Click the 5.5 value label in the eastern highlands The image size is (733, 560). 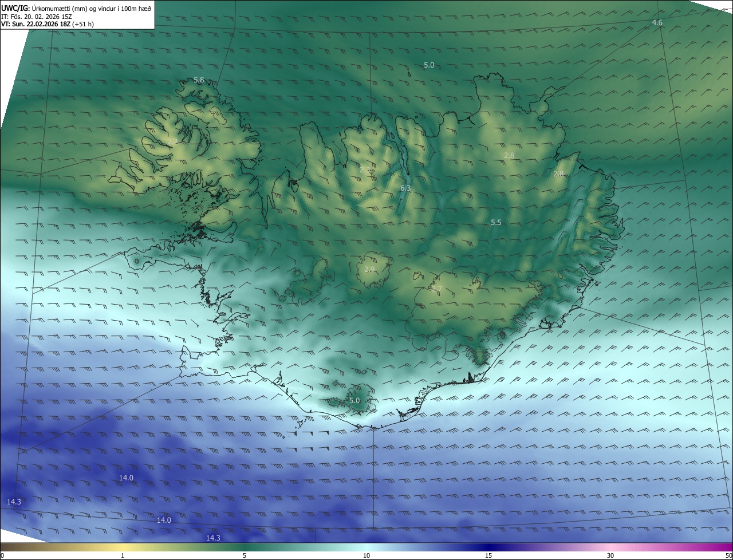point(496,223)
